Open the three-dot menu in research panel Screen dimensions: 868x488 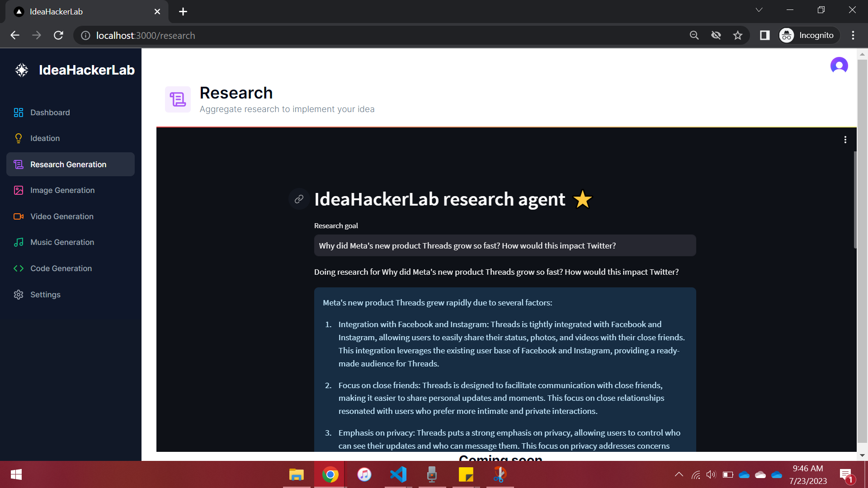click(x=845, y=140)
